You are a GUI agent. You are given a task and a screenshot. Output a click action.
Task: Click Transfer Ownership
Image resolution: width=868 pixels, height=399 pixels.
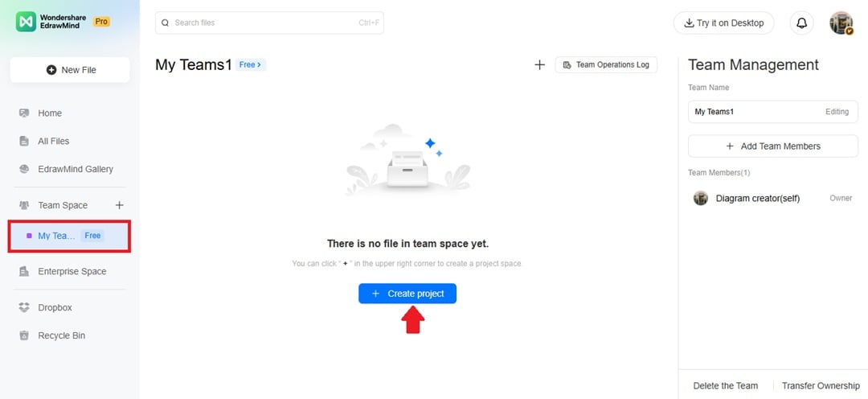coord(821,385)
